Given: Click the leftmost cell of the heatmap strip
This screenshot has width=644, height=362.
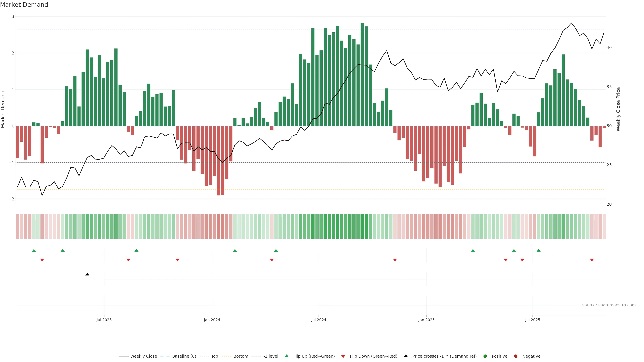Looking at the screenshot, I should click(17, 226).
